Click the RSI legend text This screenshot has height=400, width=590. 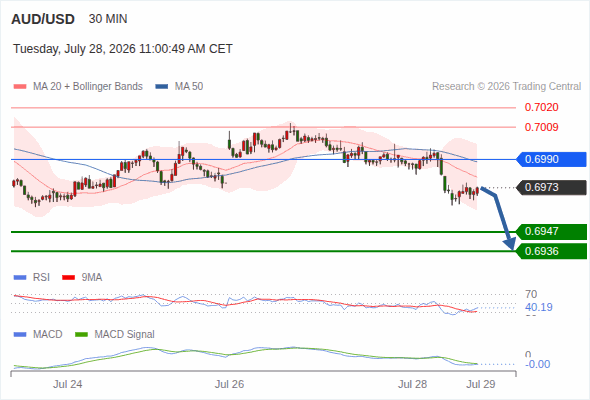pos(41,278)
